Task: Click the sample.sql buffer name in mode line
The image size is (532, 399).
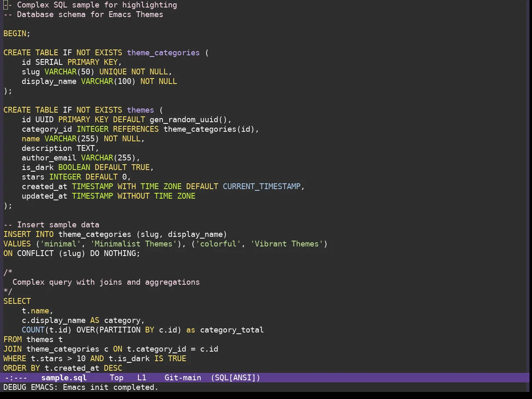Action: pyautogui.click(x=64, y=378)
